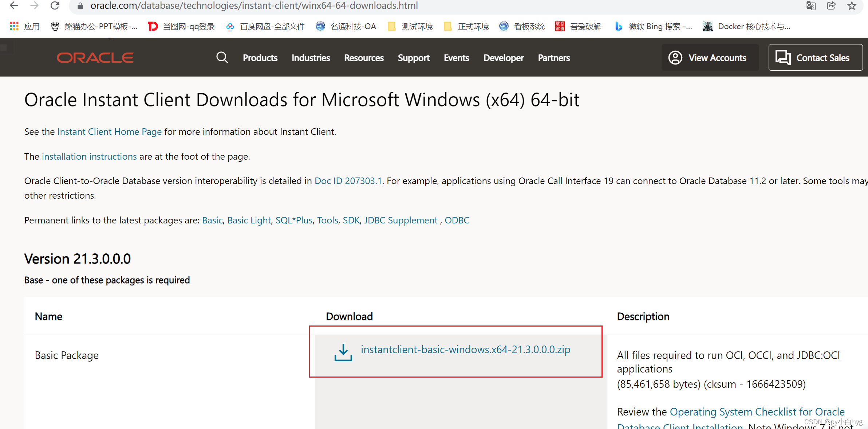Bookmark this page with the star
This screenshot has width=868, height=429.
pyautogui.click(x=852, y=6)
